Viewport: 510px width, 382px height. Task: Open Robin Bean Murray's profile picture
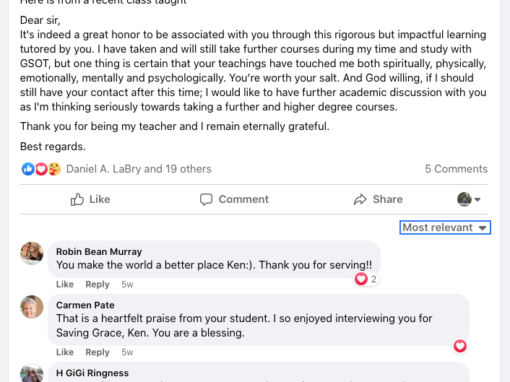click(32, 253)
